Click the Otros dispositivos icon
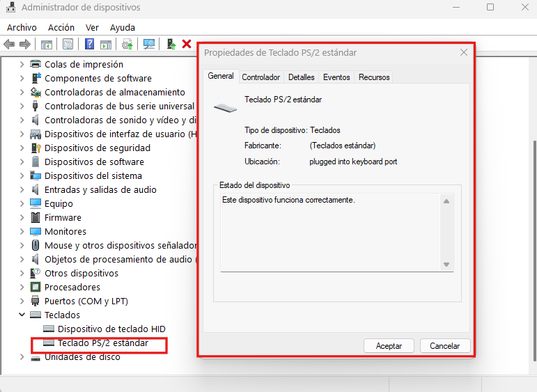Screen dimensions: 537x392 click(x=36, y=273)
